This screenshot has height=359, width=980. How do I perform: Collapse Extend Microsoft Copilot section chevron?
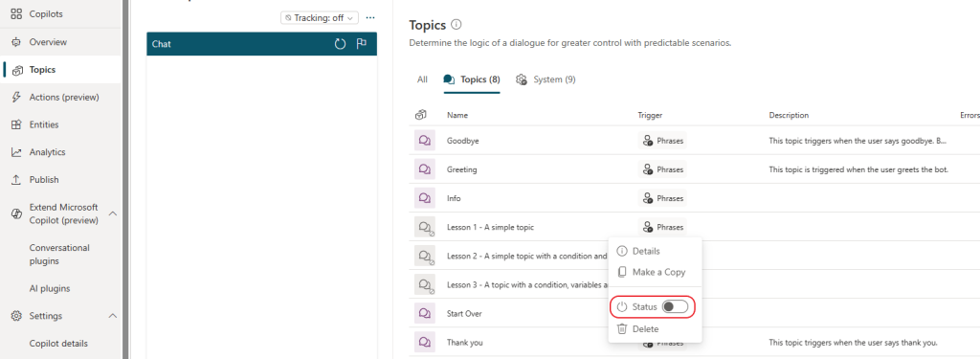tap(113, 213)
